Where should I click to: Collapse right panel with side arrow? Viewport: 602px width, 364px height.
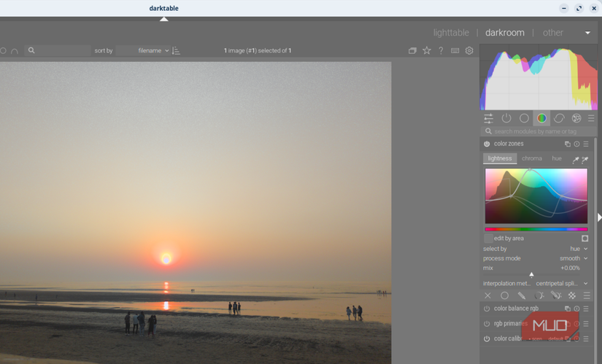point(599,217)
